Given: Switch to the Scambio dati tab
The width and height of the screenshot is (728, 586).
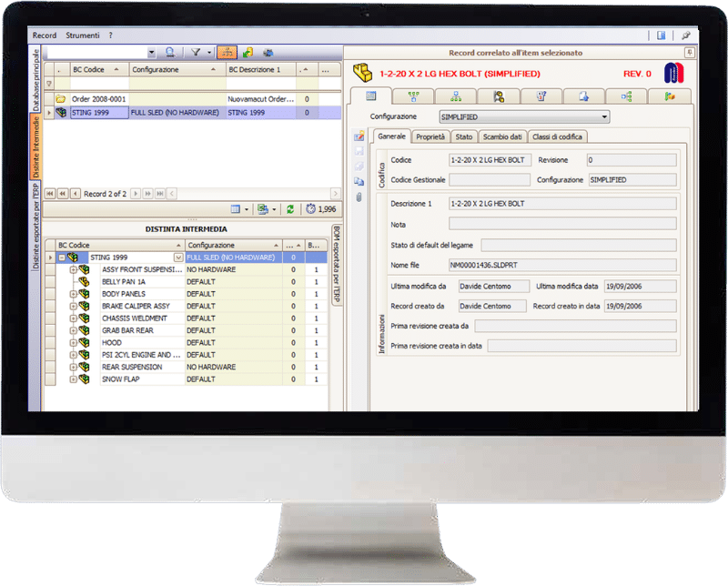Looking at the screenshot, I should click(503, 136).
